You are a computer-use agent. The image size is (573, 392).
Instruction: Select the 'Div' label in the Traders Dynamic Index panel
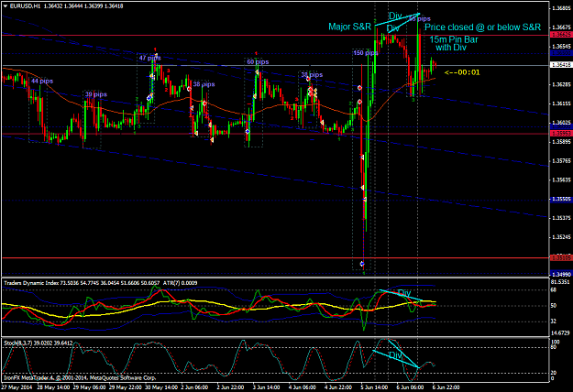pyautogui.click(x=403, y=293)
